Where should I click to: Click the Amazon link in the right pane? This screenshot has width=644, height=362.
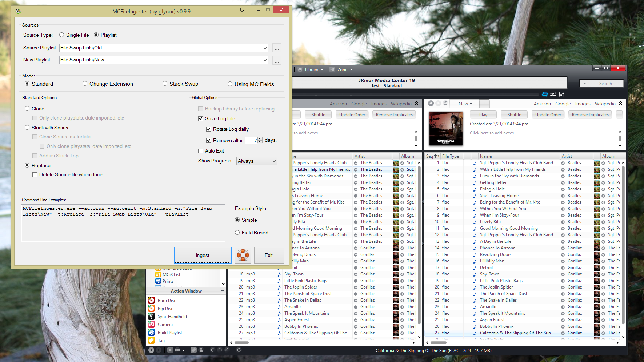point(542,104)
